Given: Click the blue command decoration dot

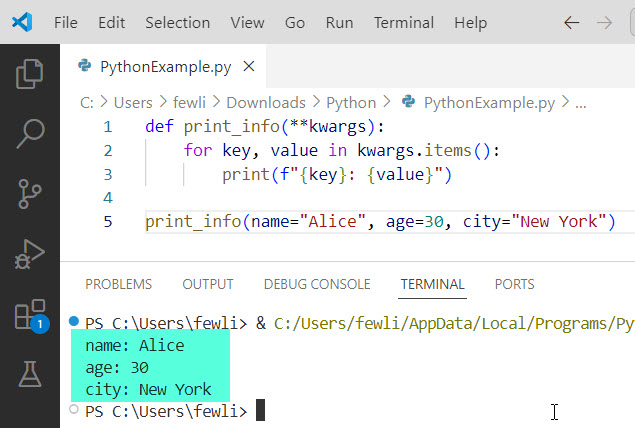Looking at the screenshot, I should pos(74,321).
